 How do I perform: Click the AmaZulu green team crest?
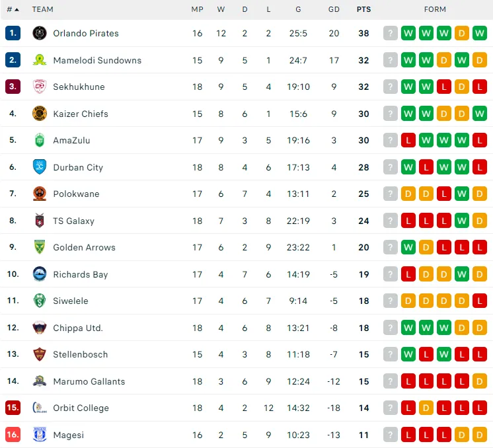pyautogui.click(x=40, y=140)
